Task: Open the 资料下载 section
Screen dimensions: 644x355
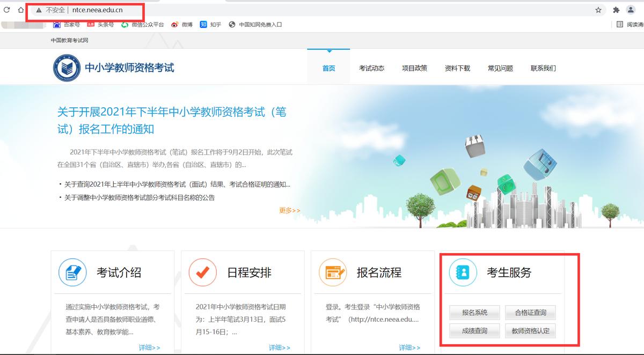Action: click(457, 68)
